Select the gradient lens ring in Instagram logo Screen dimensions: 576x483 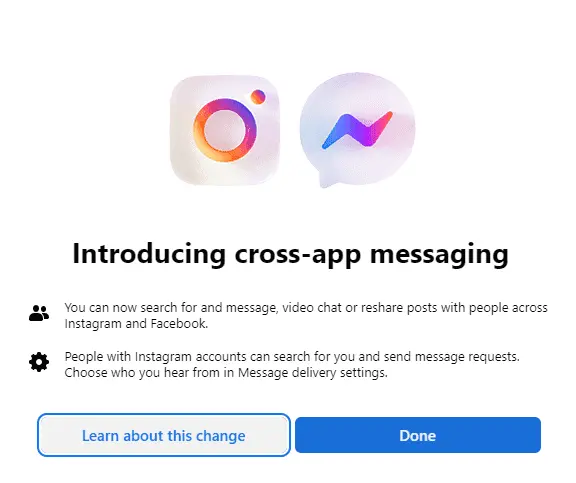pyautogui.click(x=225, y=130)
